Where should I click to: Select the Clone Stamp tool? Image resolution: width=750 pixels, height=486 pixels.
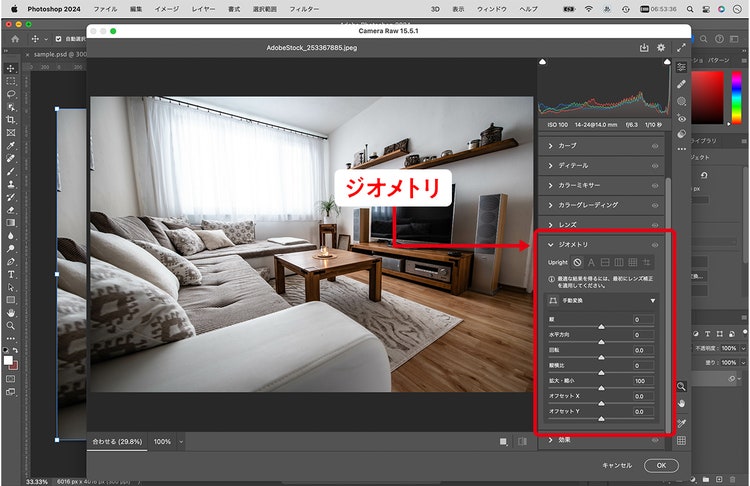[x=11, y=184]
